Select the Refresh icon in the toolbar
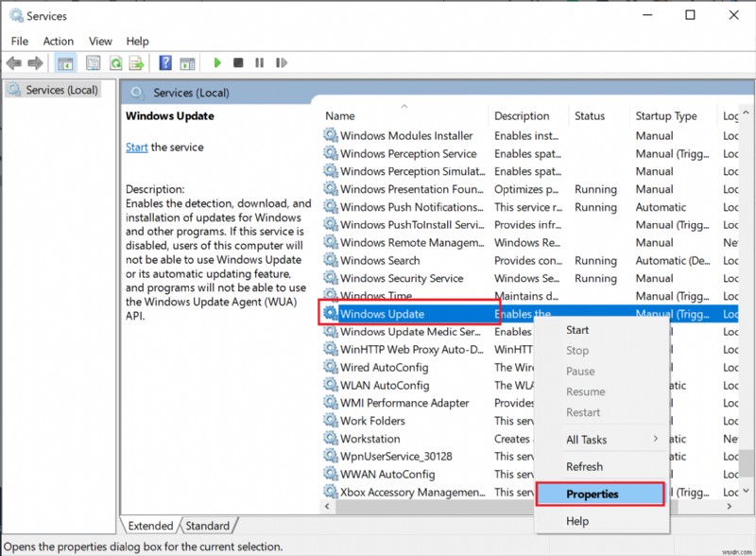756x556 pixels. click(116, 62)
